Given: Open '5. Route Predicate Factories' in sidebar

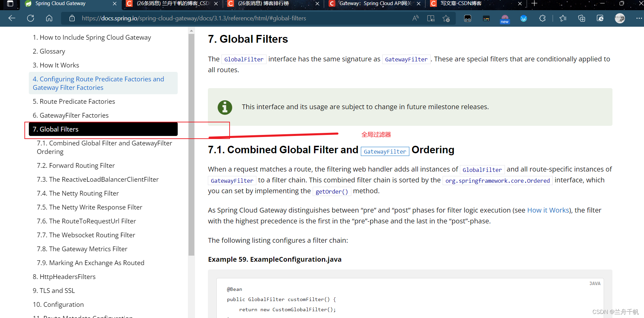Looking at the screenshot, I should coord(74,101).
